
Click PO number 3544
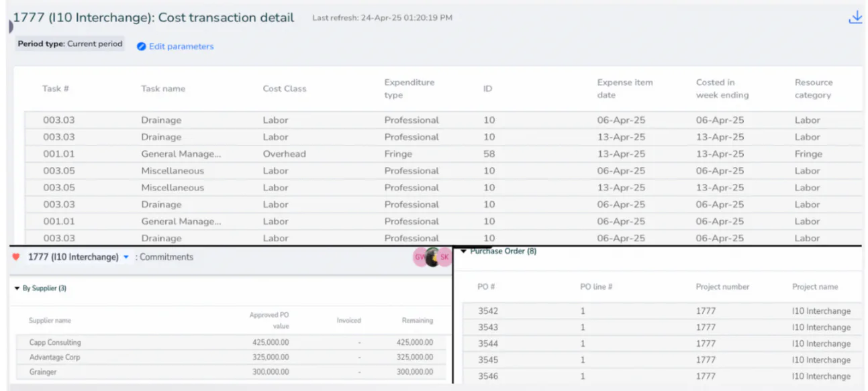tap(488, 343)
